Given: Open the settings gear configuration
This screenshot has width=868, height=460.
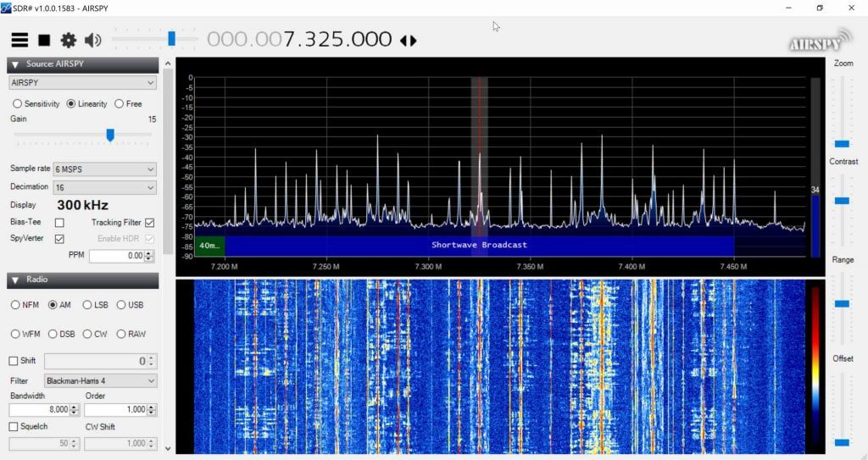Looking at the screenshot, I should [68, 40].
